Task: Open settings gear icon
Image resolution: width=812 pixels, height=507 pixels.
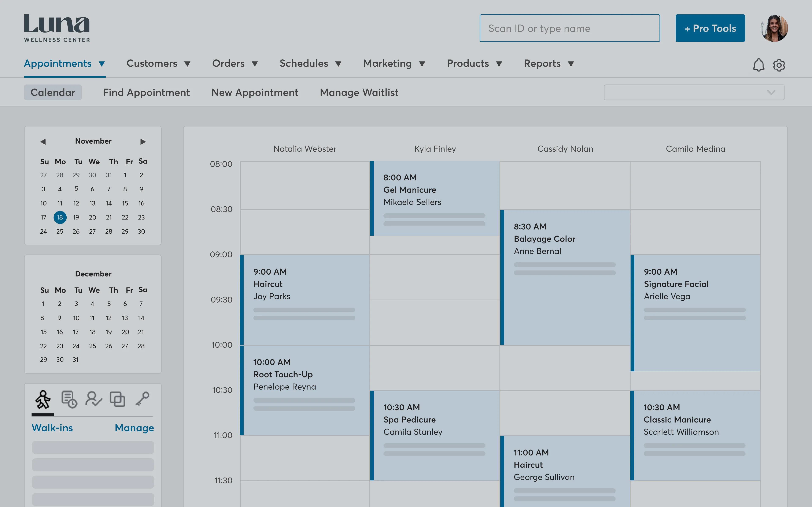Action: coord(779,65)
